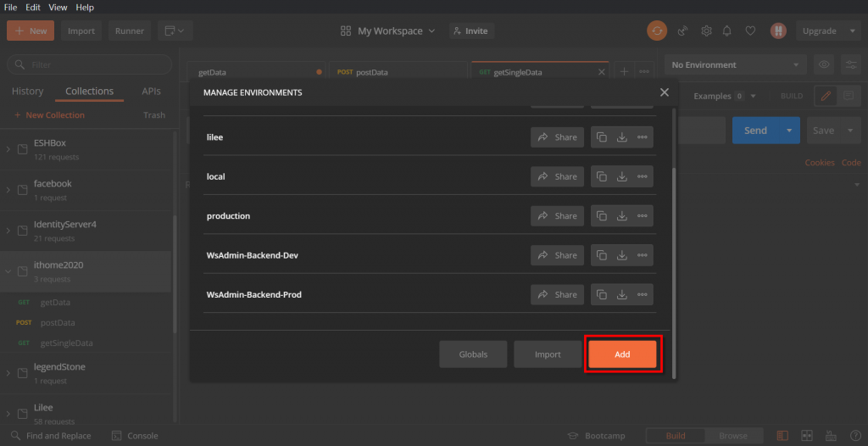Duplicate the local environment
This screenshot has width=868, height=446.
602,176
